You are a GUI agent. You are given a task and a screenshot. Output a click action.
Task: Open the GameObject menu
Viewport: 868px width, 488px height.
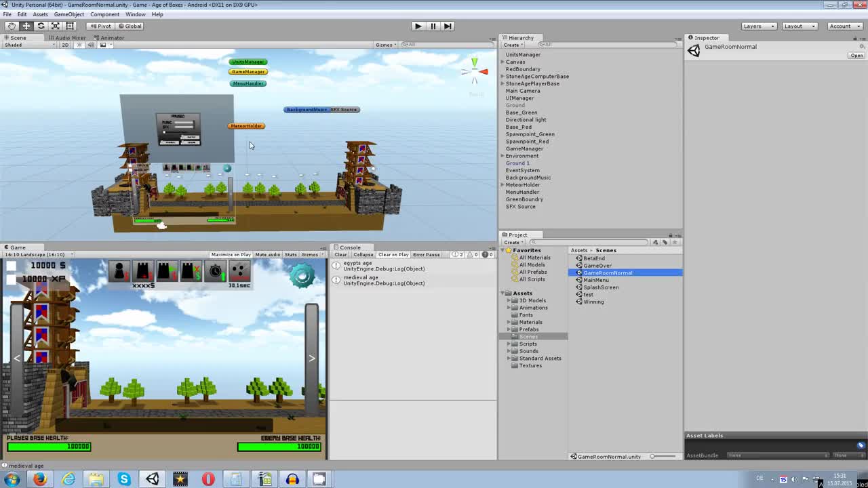click(68, 14)
